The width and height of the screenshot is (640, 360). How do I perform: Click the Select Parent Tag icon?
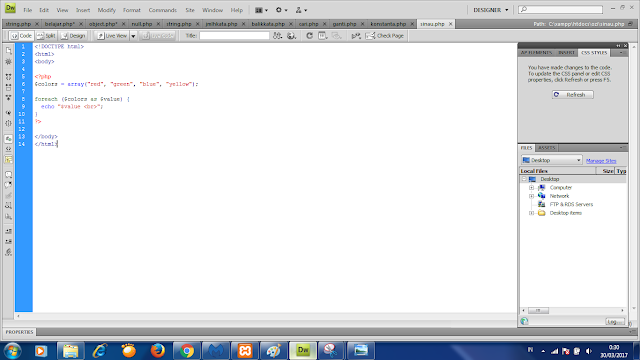[x=9, y=113]
